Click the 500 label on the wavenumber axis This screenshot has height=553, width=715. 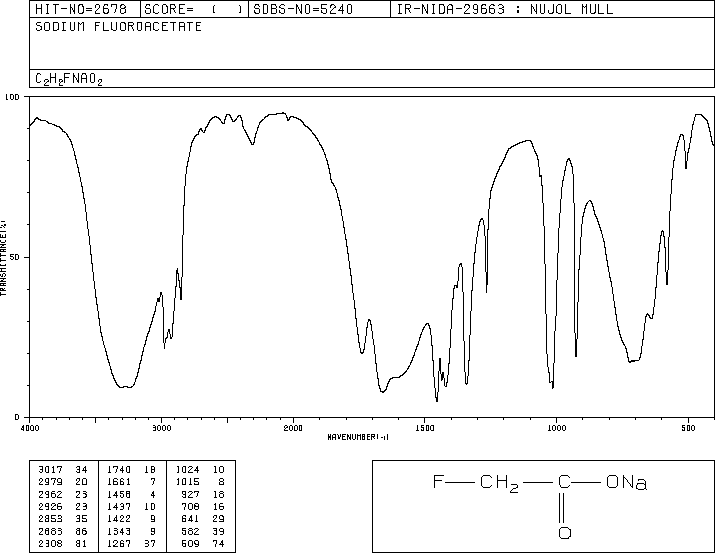click(x=688, y=428)
